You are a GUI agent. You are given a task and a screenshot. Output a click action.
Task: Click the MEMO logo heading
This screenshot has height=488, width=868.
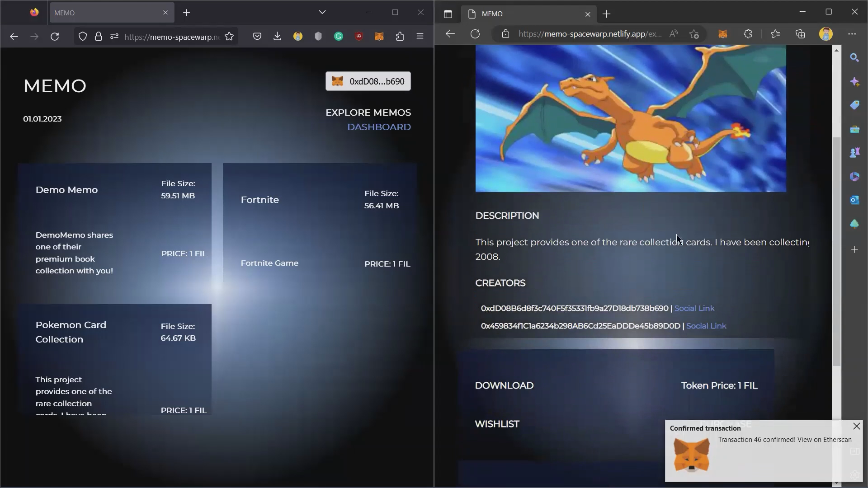pyautogui.click(x=55, y=86)
